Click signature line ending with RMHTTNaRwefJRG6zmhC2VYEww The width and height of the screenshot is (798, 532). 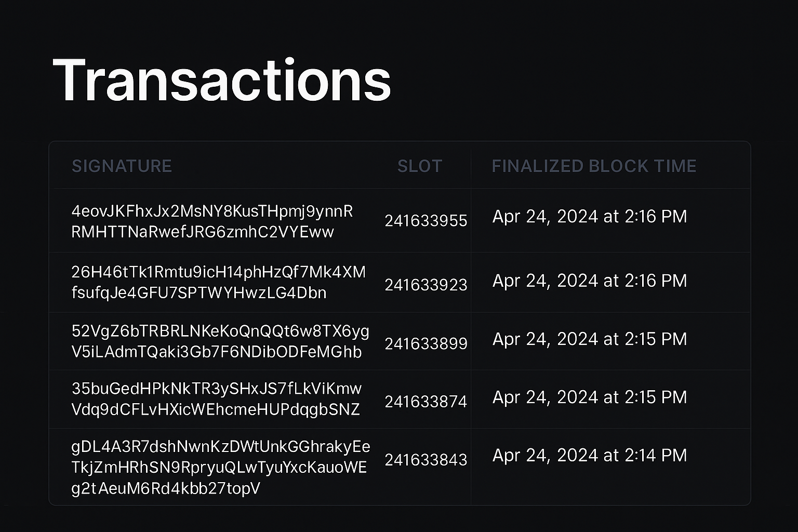203,232
